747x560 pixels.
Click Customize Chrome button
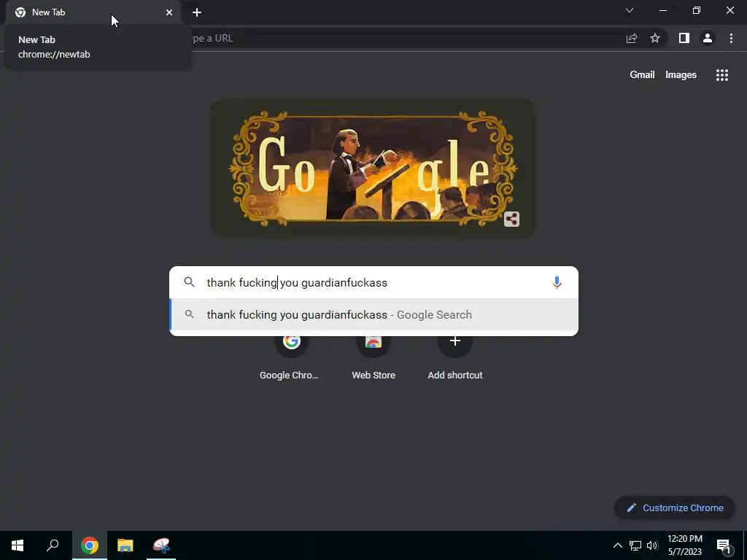point(675,507)
